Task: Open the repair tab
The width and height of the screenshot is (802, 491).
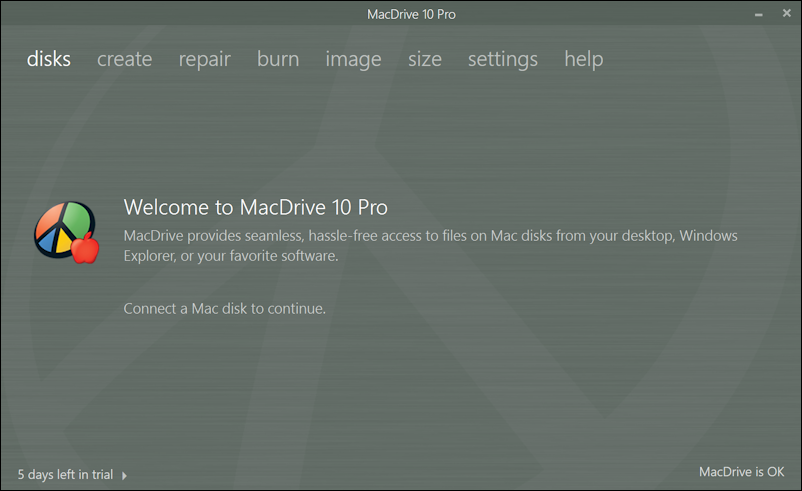Action: [205, 60]
